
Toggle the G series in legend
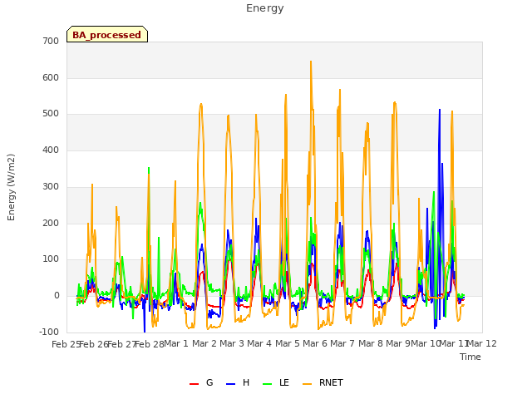click(201, 382)
